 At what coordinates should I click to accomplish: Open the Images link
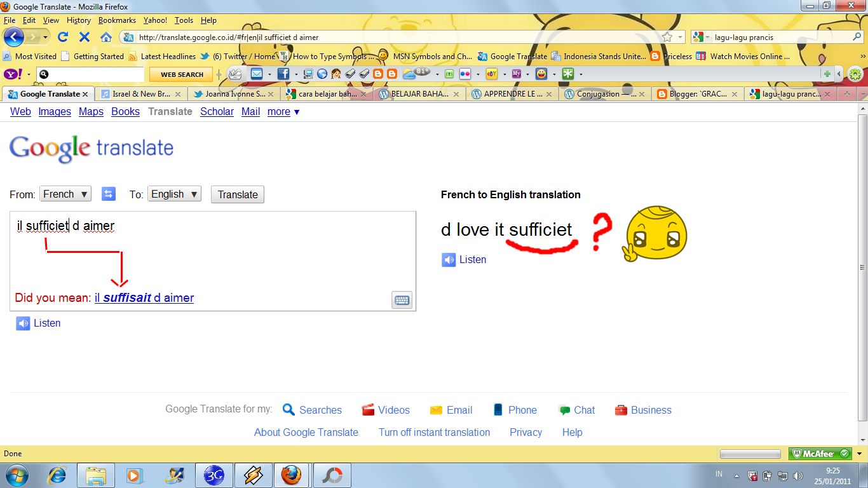point(55,112)
